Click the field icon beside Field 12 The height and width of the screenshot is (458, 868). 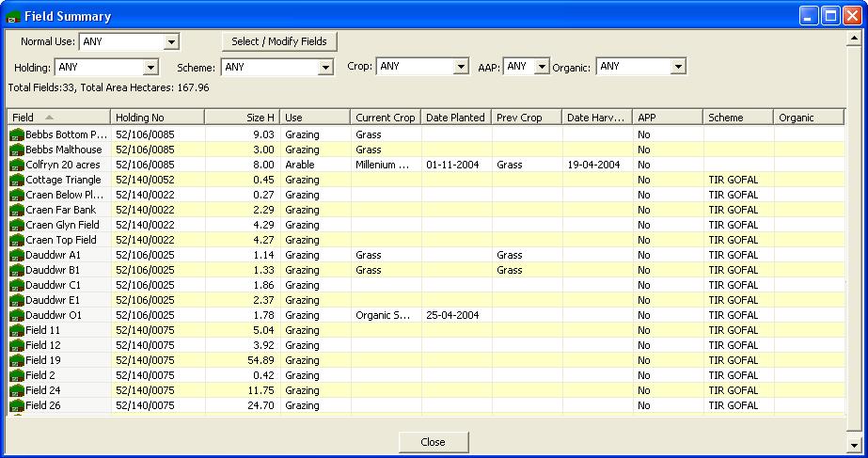pos(17,345)
